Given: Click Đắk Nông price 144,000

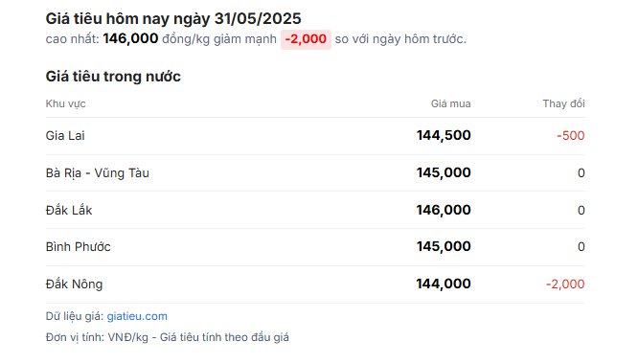Looking at the screenshot, I should [444, 284].
